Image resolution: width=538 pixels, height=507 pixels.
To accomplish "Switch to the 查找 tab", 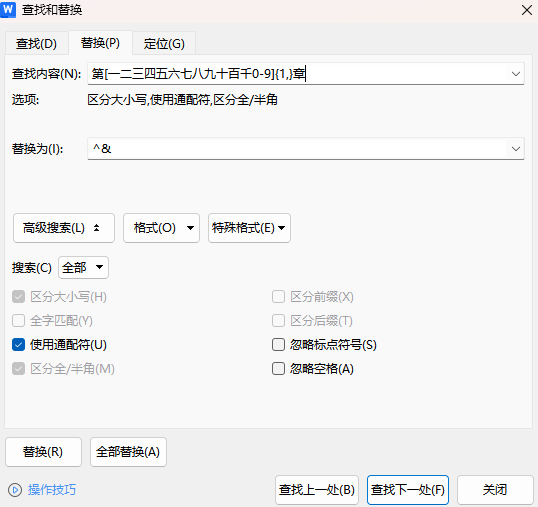I will 36,44.
